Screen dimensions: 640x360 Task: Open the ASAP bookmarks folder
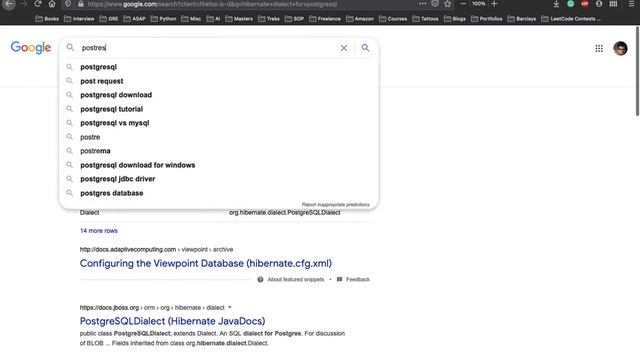[x=134, y=19]
